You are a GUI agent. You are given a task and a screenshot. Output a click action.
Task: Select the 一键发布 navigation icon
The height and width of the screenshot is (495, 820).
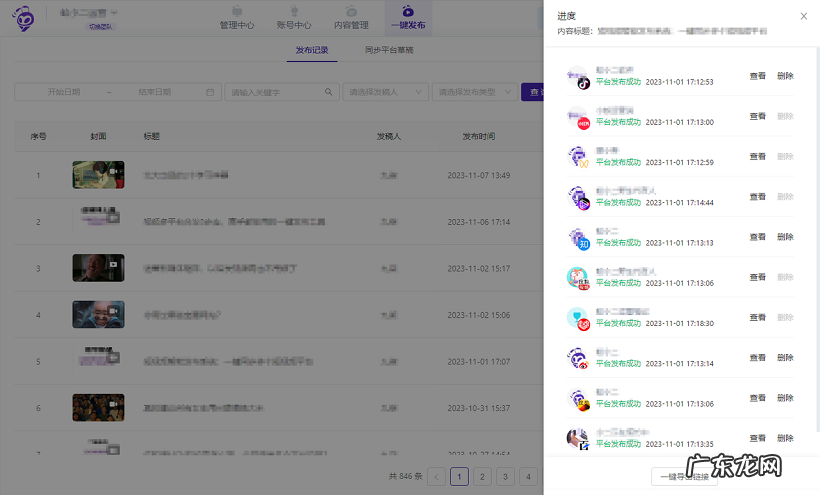pyautogui.click(x=408, y=11)
